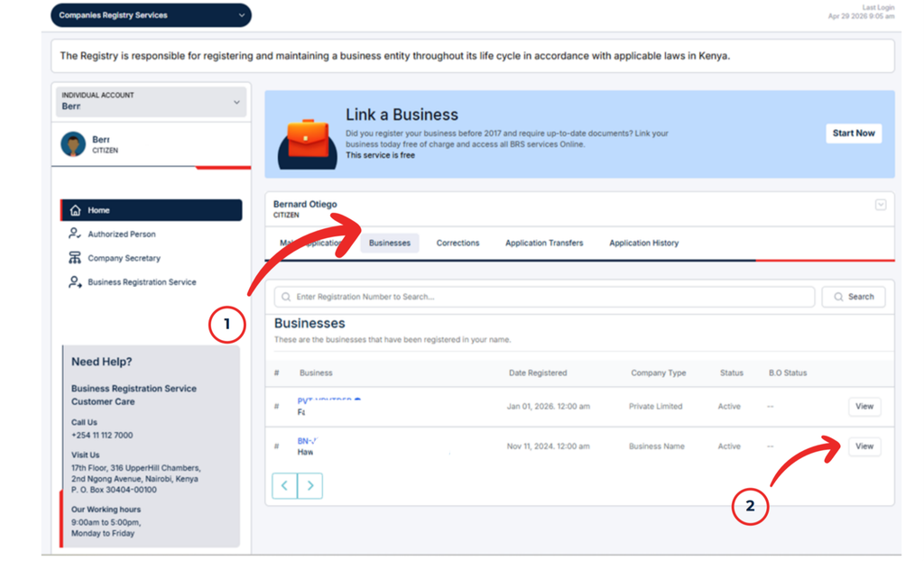Click the Start Now button
924x561 pixels.
pyautogui.click(x=854, y=133)
